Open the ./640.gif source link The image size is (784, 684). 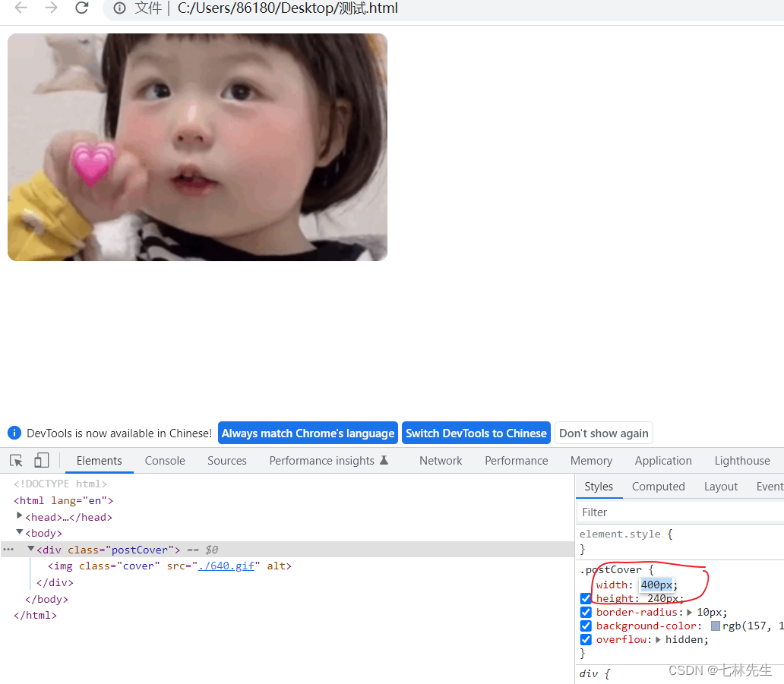[x=226, y=566]
